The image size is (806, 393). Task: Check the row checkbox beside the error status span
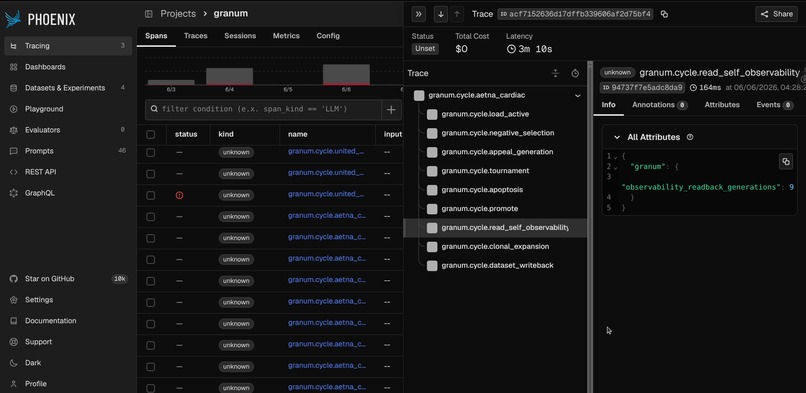tap(151, 195)
